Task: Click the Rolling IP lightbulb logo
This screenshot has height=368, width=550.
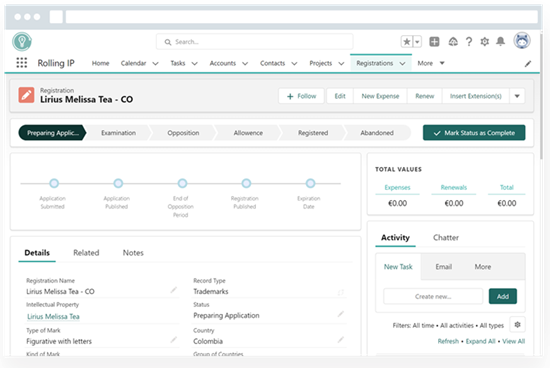Action: click(22, 41)
